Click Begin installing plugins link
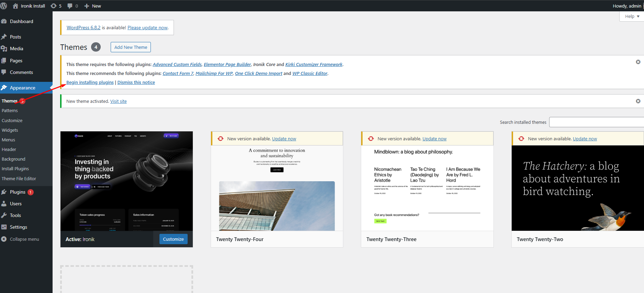Image resolution: width=644 pixels, height=293 pixels. pos(90,82)
